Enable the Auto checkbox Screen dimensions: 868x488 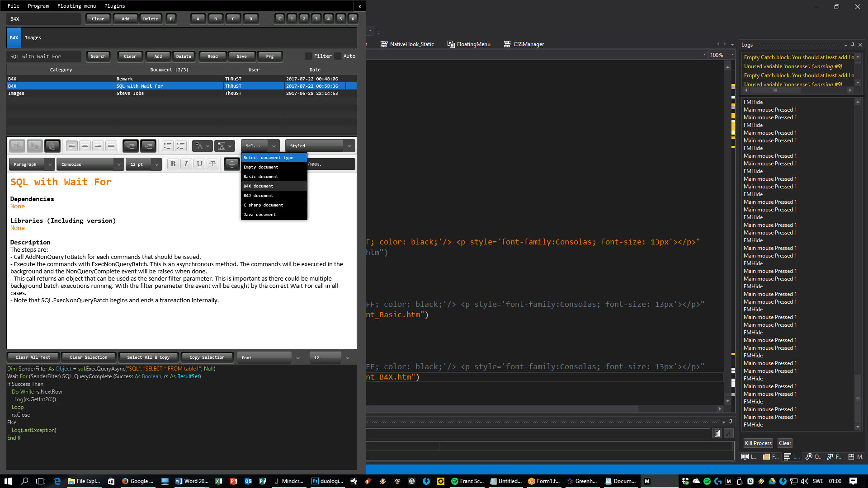338,56
